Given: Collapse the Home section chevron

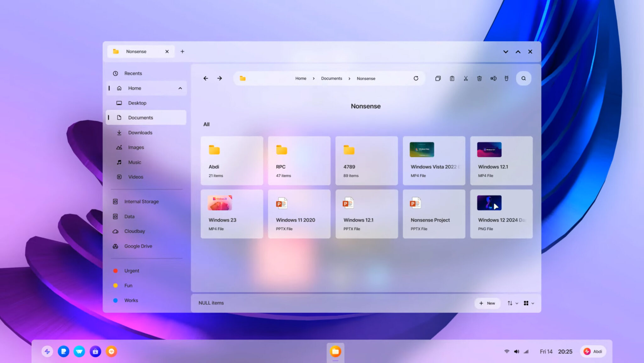Looking at the screenshot, I should coord(180,88).
